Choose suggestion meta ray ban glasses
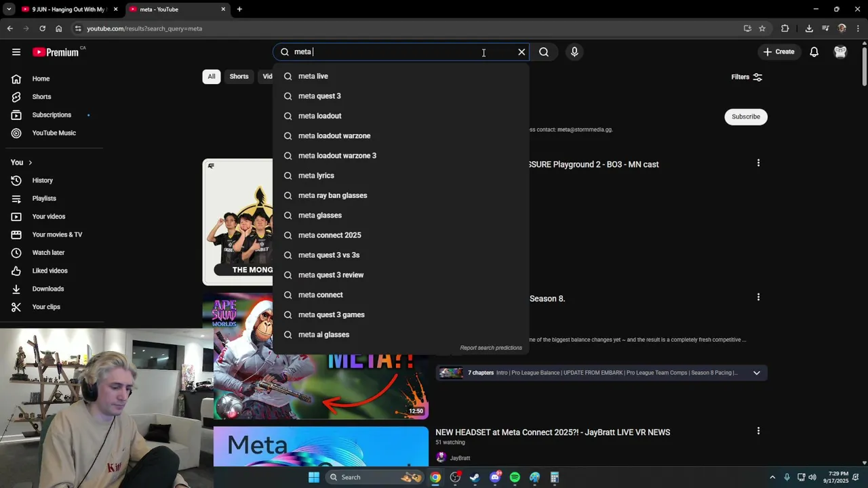Image resolution: width=868 pixels, height=488 pixels. [x=400, y=195]
